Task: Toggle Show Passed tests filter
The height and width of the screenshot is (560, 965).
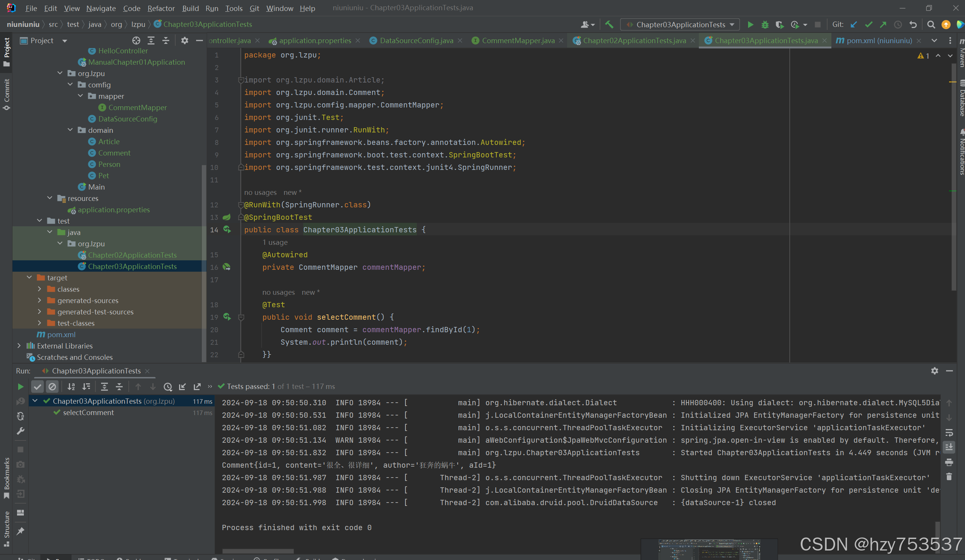Action: [37, 387]
